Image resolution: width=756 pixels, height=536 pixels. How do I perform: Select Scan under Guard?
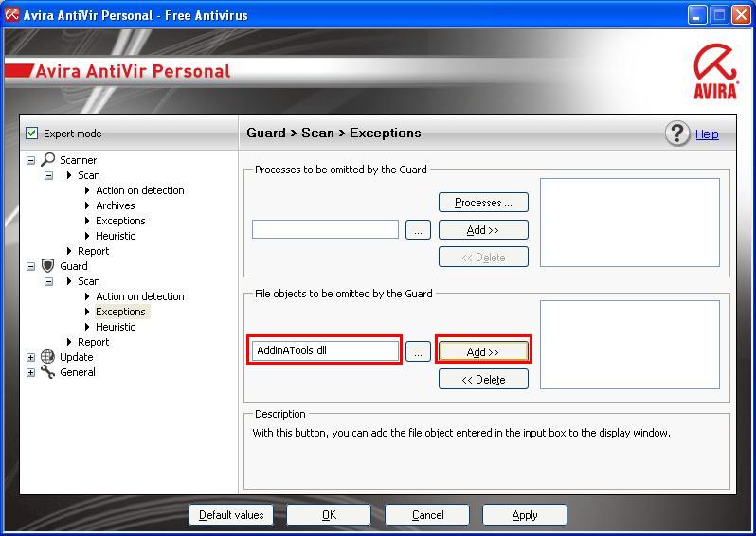89,281
